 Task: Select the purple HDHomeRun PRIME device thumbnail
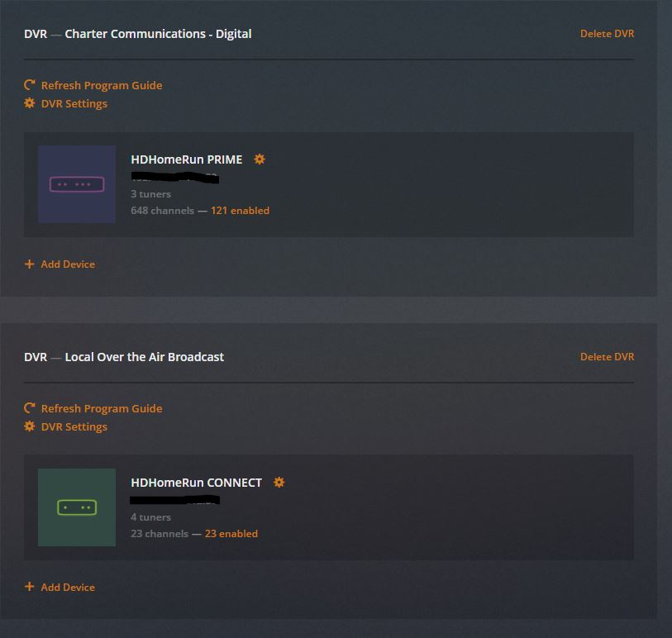pyautogui.click(x=77, y=184)
